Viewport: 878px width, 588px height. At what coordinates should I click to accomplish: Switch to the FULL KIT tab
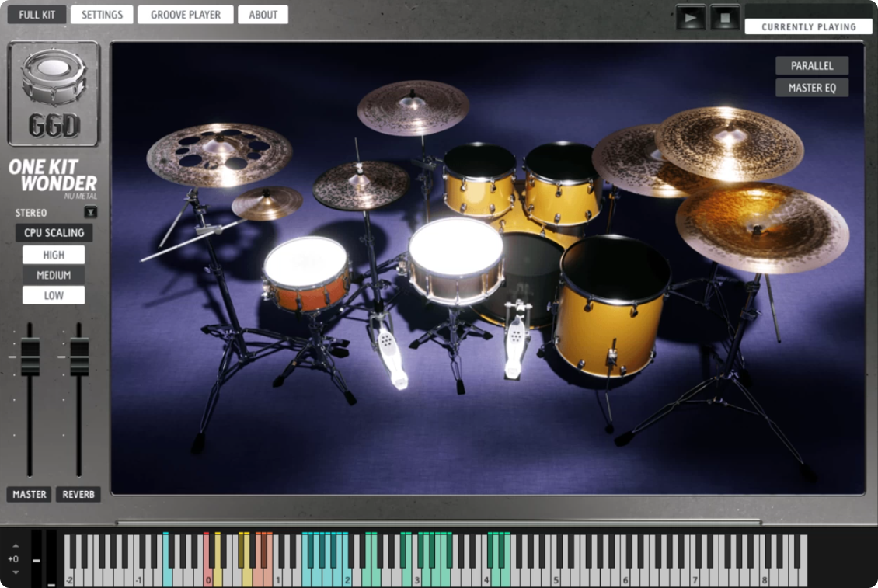coord(37,15)
